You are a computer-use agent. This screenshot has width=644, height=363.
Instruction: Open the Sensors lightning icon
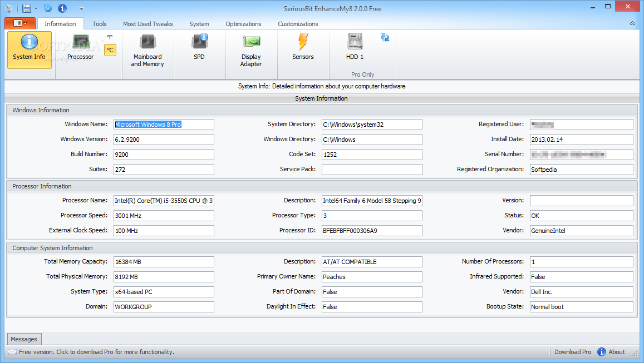point(303,48)
